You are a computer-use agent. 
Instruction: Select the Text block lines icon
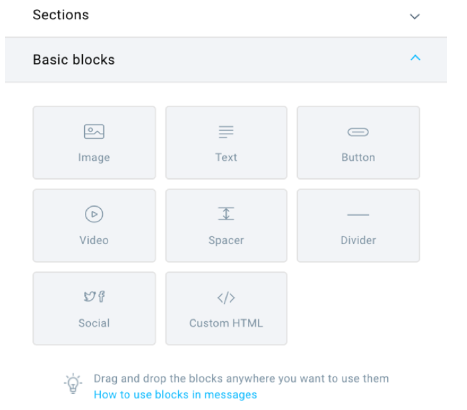click(x=226, y=132)
